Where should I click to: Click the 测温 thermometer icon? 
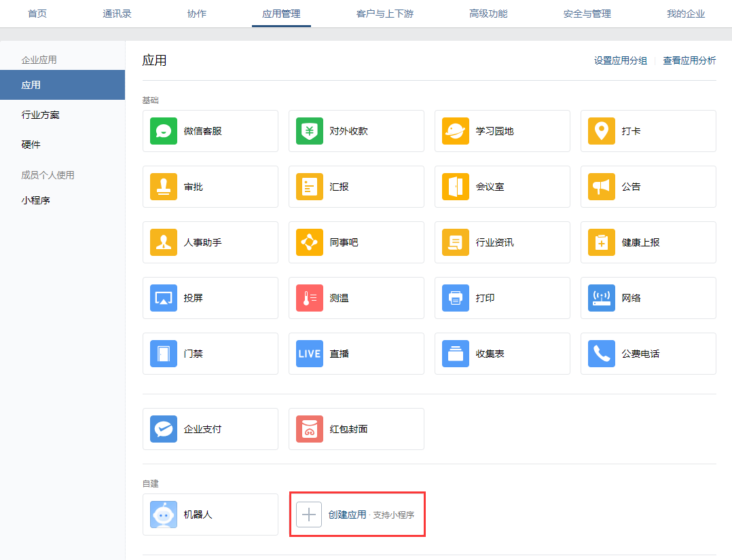coord(310,298)
